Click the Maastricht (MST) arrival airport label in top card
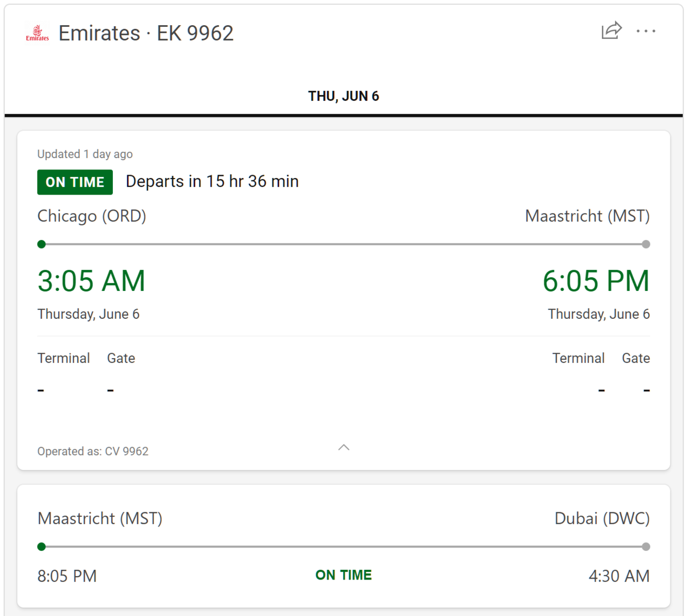 coord(587,216)
